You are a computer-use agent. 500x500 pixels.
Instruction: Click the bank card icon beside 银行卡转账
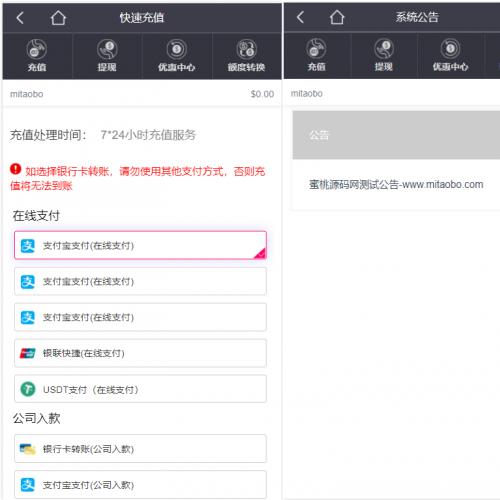28,449
